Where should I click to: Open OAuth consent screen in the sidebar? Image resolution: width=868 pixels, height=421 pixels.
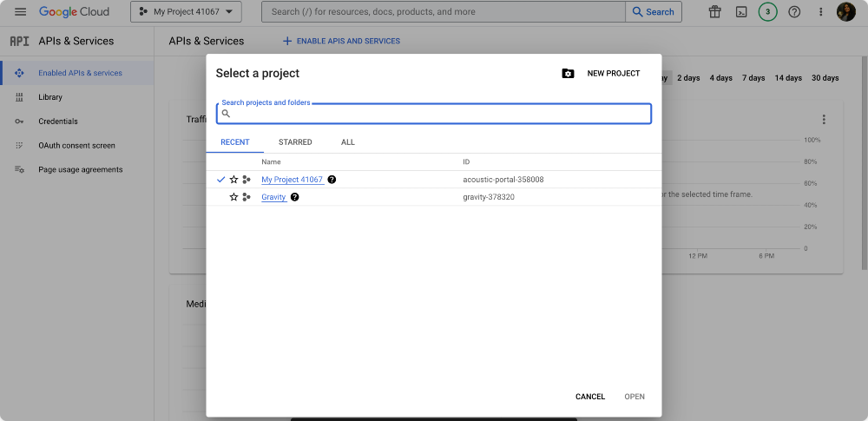click(77, 145)
